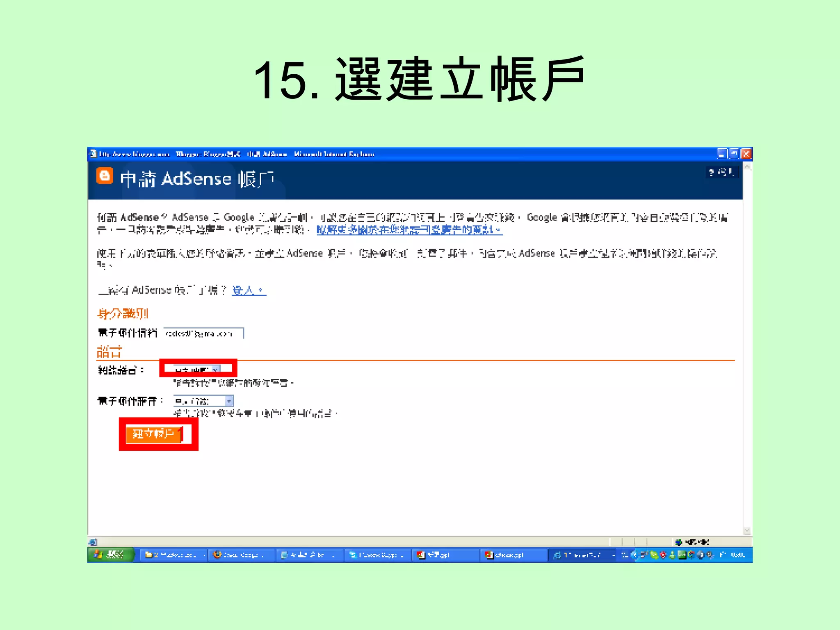840x630 pixels.
Task: Focus the email address input field
Action: pyautogui.click(x=203, y=333)
